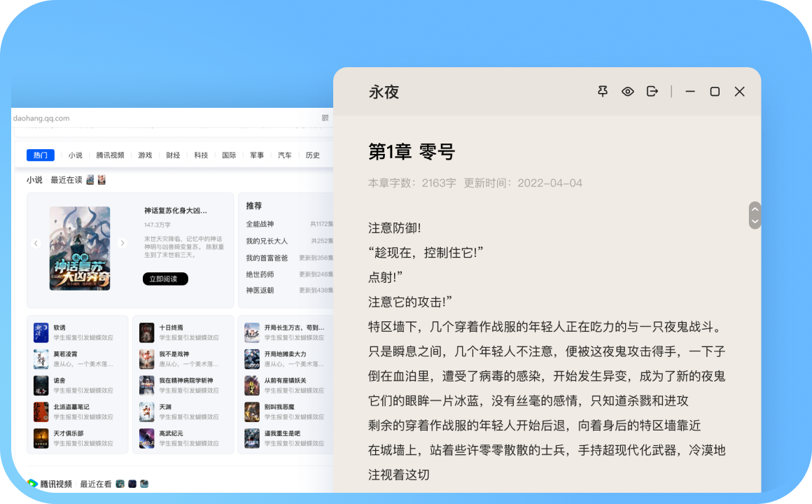Open the QR code in the address bar
The height and width of the screenshot is (504, 812).
[325, 118]
